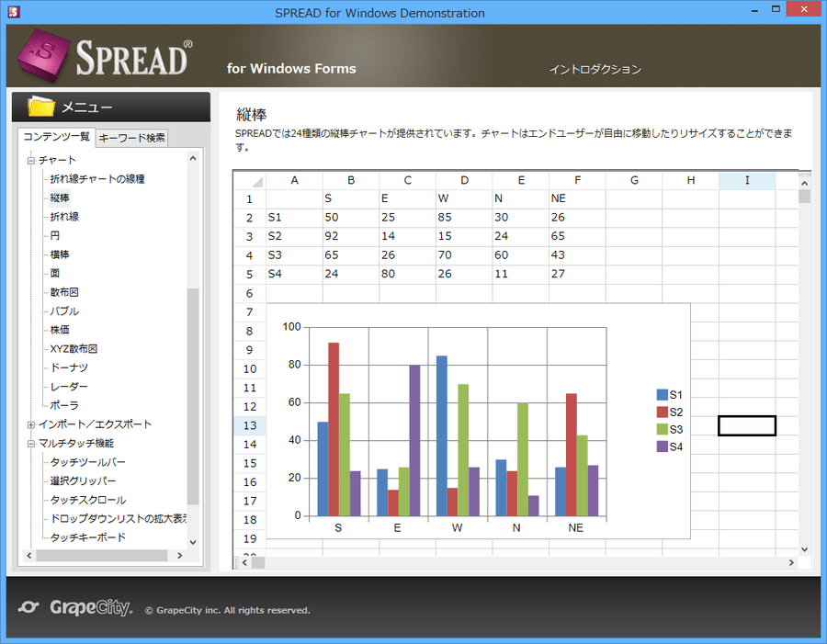Click the tree panel scroll right arrow
Screen dimensions: 827x644
click(180, 556)
